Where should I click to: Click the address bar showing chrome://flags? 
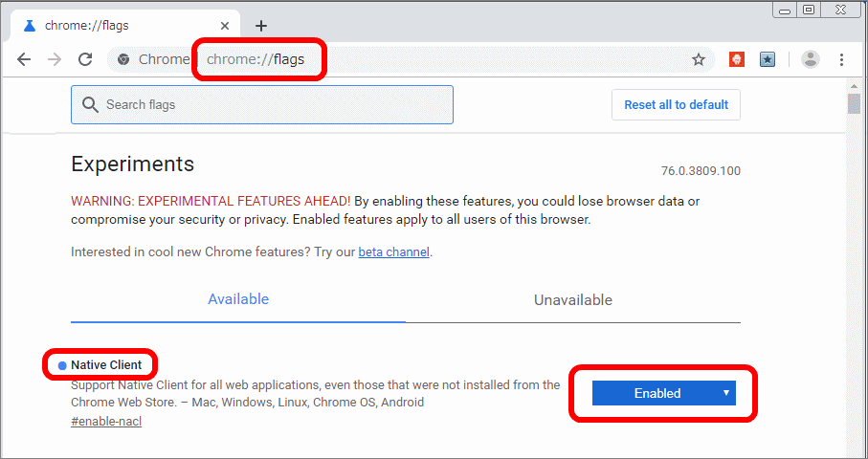point(431,59)
